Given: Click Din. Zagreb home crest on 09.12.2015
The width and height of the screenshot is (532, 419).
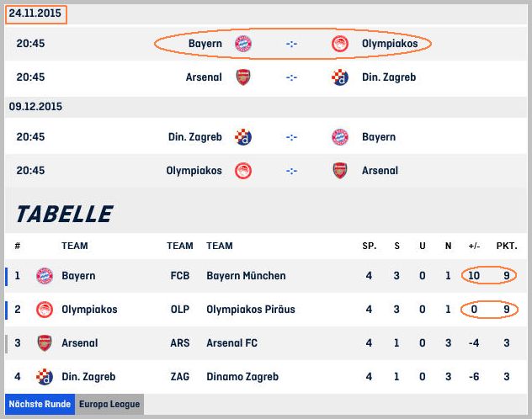Looking at the screenshot, I should click(243, 137).
